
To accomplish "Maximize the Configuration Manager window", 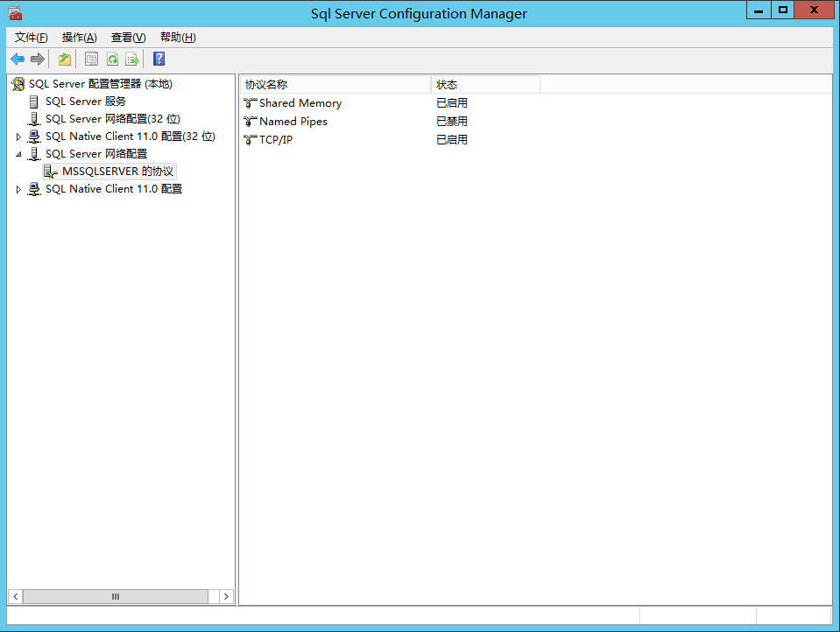I will [783, 11].
